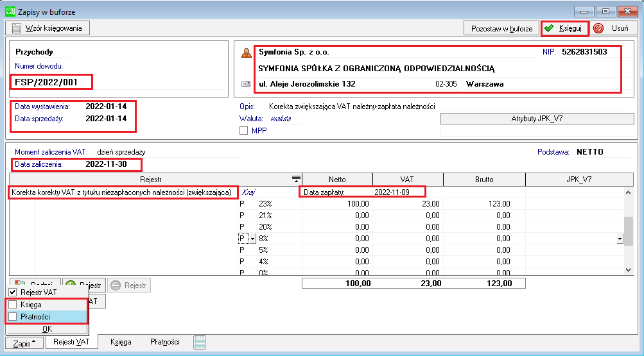Click the scrollbar down arrow in VAT table

click(628, 270)
